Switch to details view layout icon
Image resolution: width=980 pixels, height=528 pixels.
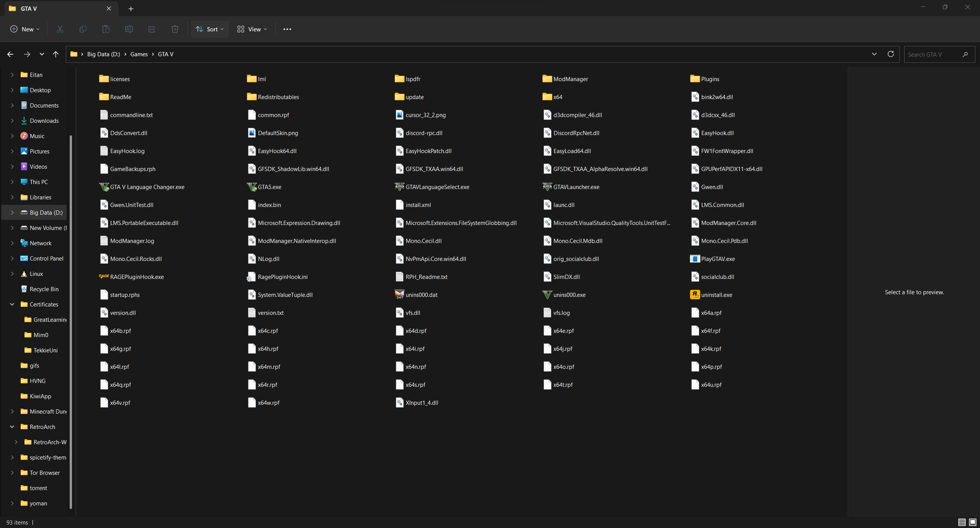point(962,522)
